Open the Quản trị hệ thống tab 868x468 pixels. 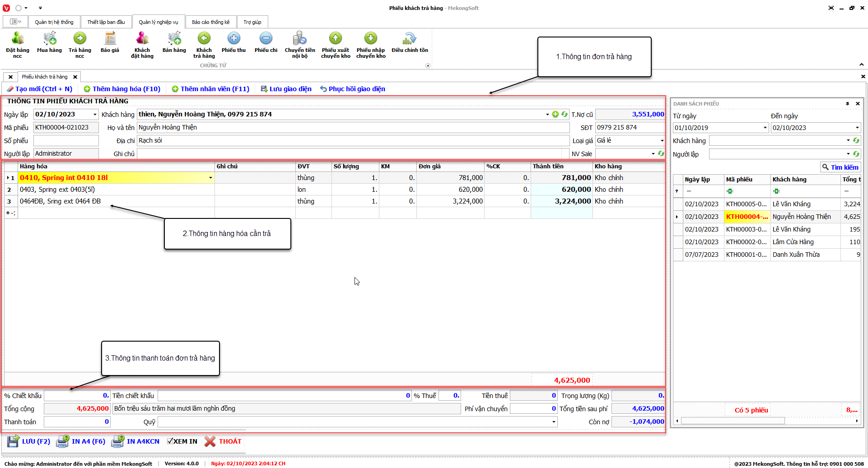coord(54,22)
